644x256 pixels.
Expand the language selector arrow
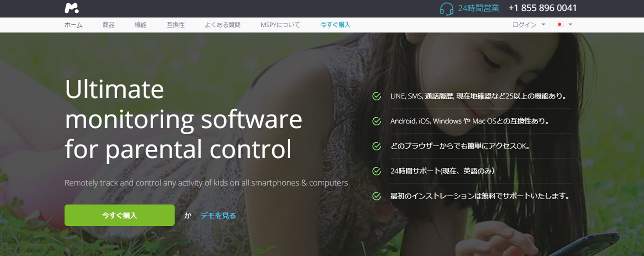tap(570, 24)
